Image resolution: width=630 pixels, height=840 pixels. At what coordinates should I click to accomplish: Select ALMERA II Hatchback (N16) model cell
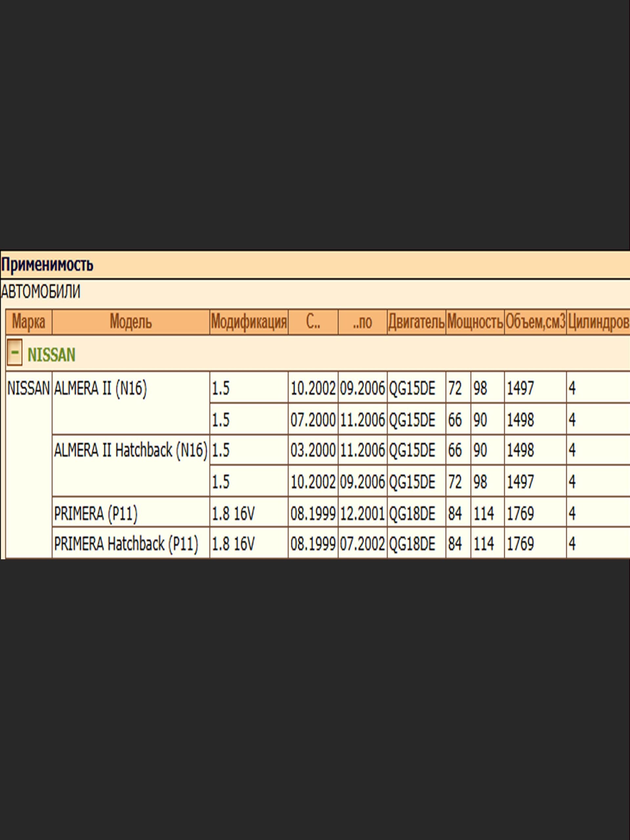131,451
